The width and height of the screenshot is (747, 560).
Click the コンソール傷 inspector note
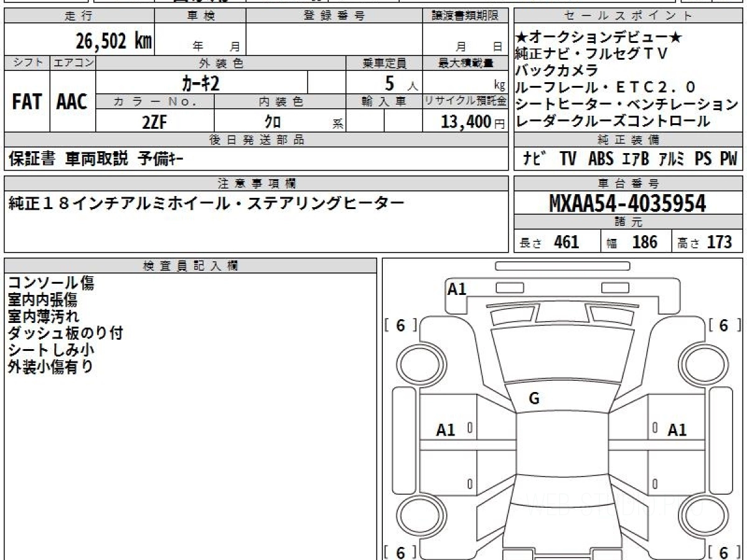tap(51, 283)
